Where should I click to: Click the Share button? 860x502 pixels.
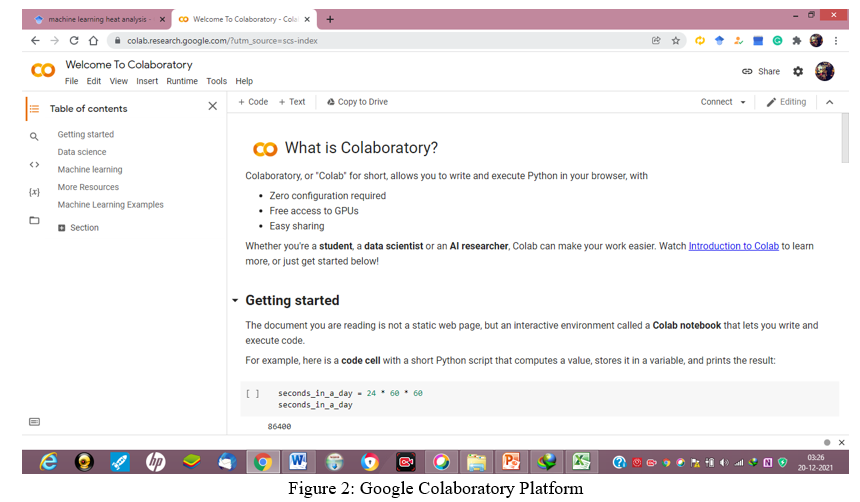click(761, 71)
